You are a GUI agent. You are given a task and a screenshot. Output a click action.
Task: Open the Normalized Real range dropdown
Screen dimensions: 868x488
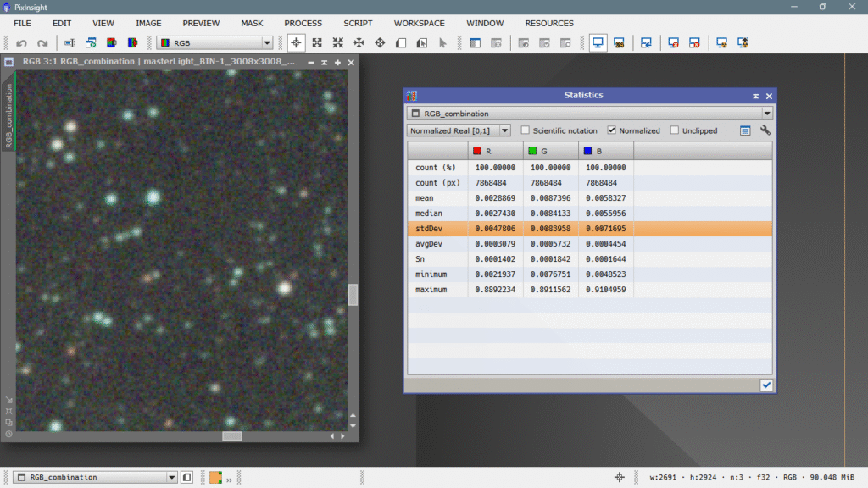[459, 130]
